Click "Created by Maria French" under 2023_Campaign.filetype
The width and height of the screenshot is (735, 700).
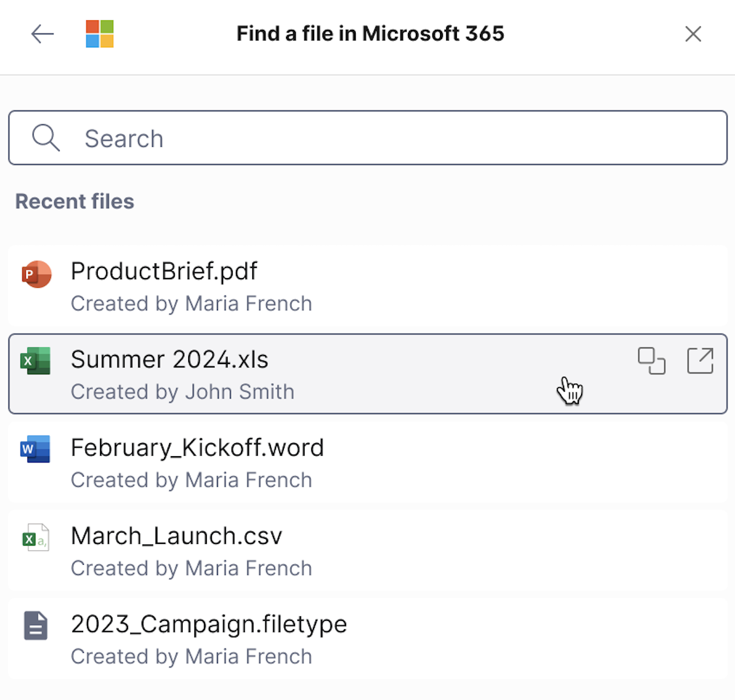click(192, 656)
